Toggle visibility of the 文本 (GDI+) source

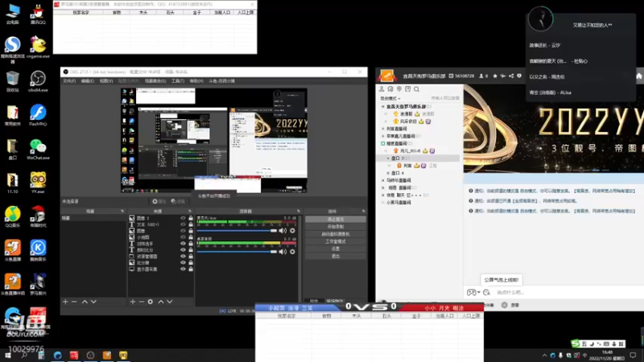[x=183, y=224]
